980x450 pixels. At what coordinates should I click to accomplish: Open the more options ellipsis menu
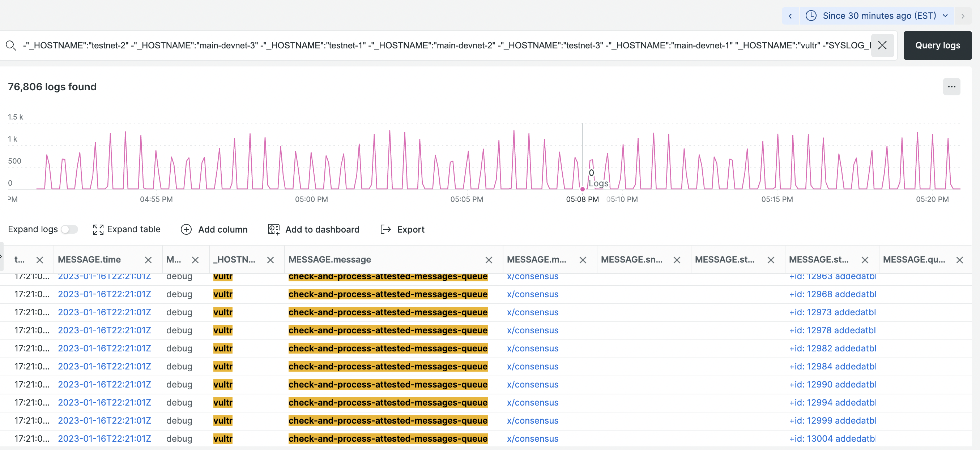pyautogui.click(x=952, y=87)
